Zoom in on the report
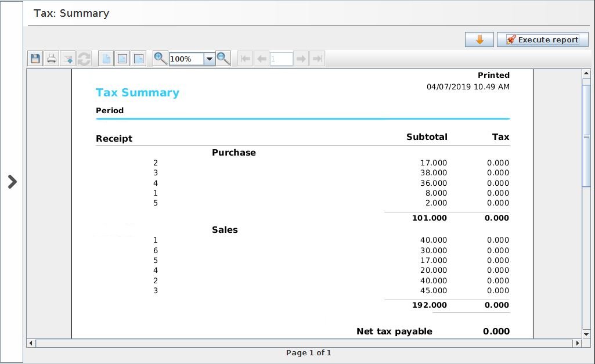This screenshot has height=364, width=595. [160, 58]
